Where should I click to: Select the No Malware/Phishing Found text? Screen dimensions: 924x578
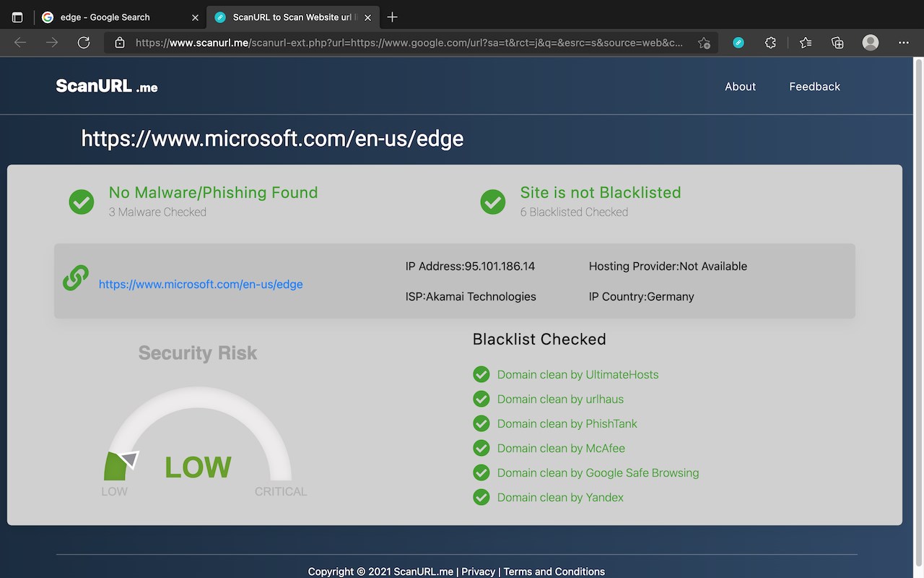click(213, 192)
